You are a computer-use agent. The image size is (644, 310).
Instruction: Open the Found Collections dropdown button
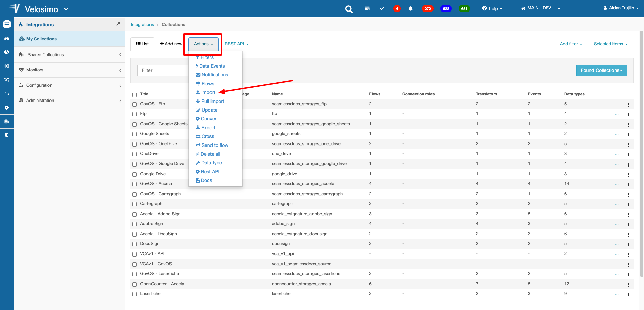pyautogui.click(x=601, y=70)
